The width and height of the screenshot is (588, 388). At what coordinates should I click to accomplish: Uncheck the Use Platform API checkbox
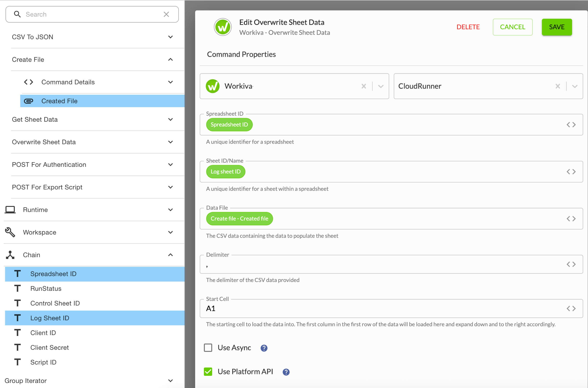tap(208, 371)
